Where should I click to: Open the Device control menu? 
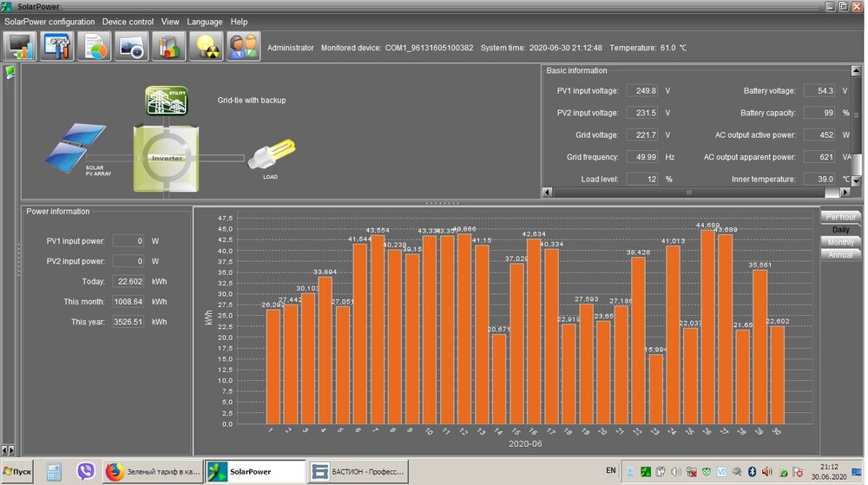click(x=128, y=22)
